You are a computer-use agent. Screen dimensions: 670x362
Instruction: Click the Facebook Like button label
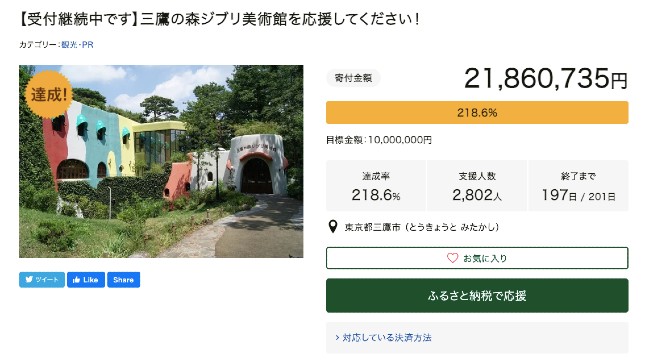click(x=91, y=280)
